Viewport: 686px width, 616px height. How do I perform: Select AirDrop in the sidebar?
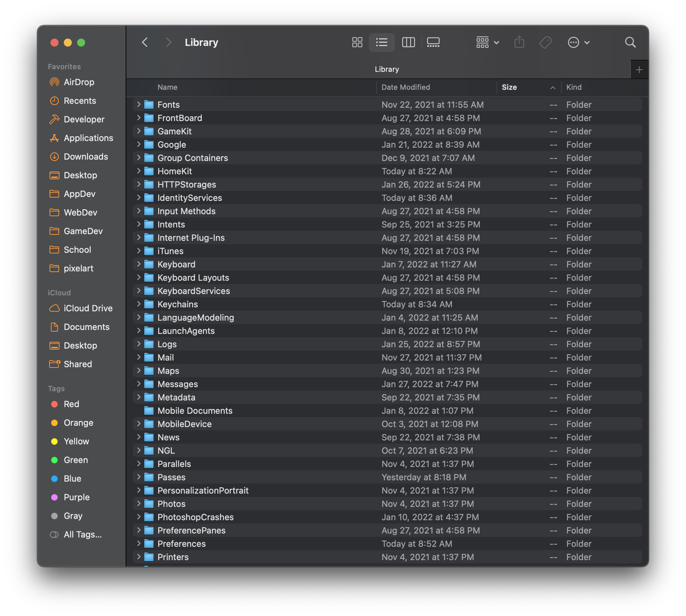pos(78,82)
